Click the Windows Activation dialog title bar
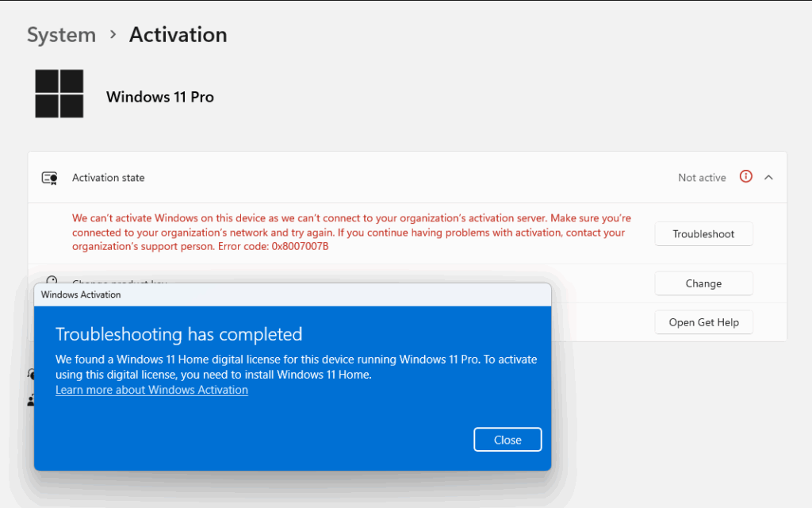812x508 pixels. click(x=293, y=294)
